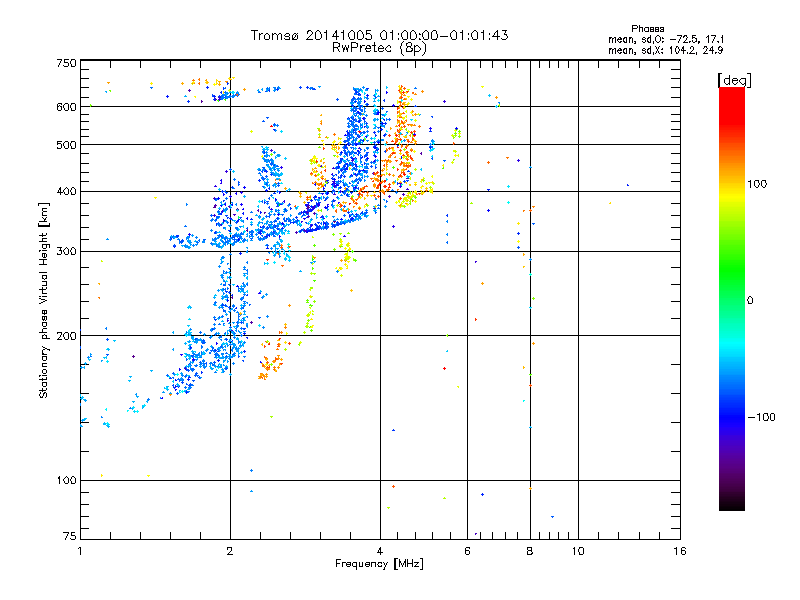The height and width of the screenshot is (600, 800).
Task: Click the '[deg]' colorbar unit label
Action: 735,81
